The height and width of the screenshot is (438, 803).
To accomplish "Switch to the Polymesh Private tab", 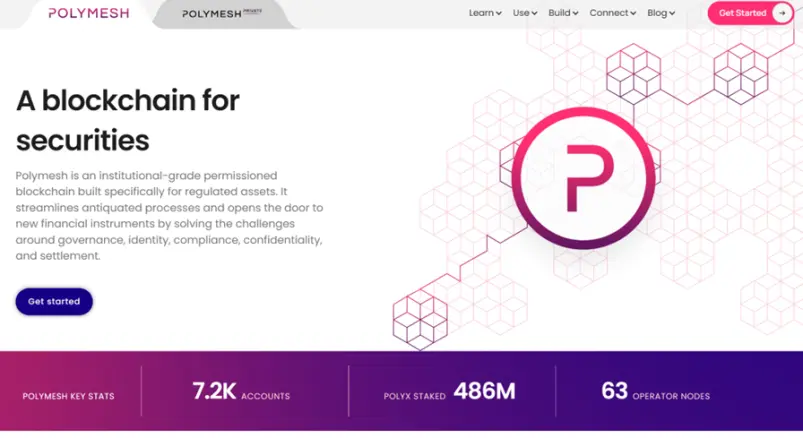I will tap(222, 14).
